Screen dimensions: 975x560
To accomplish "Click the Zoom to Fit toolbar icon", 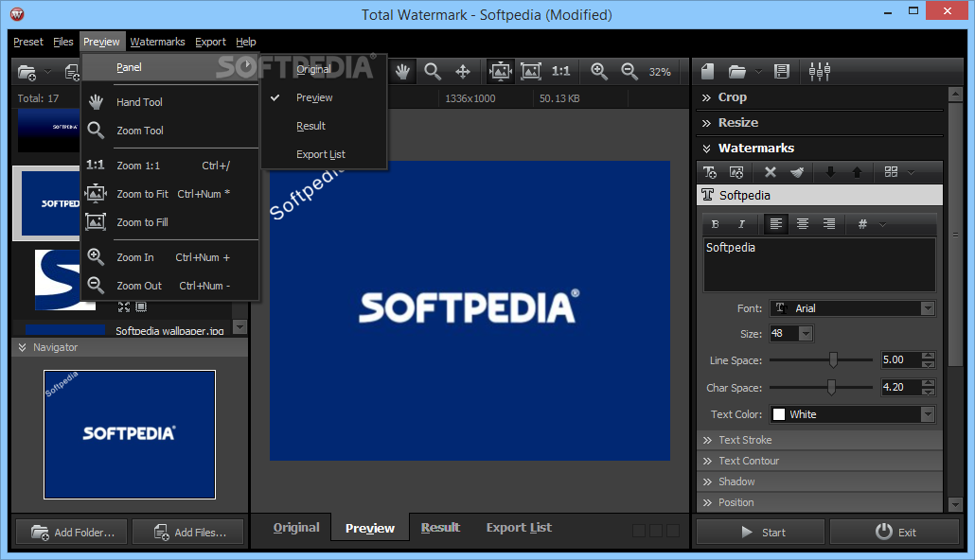I will click(501, 72).
